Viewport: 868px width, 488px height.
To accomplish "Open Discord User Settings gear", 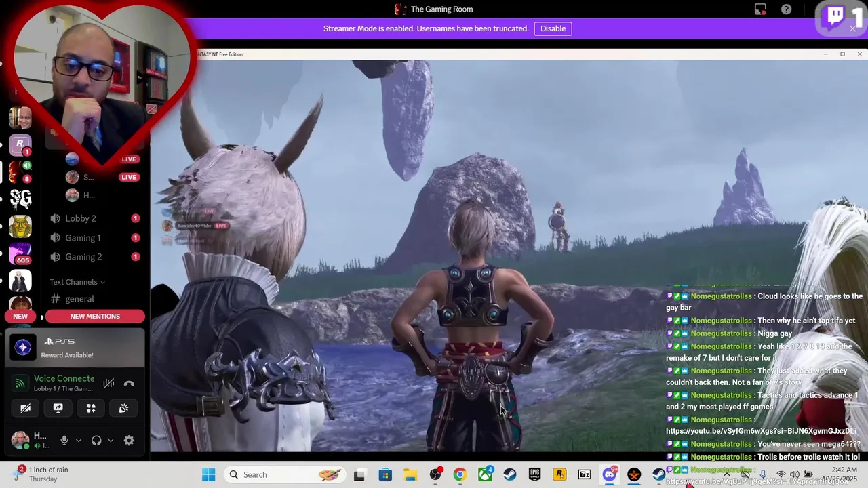I will 129,441.
